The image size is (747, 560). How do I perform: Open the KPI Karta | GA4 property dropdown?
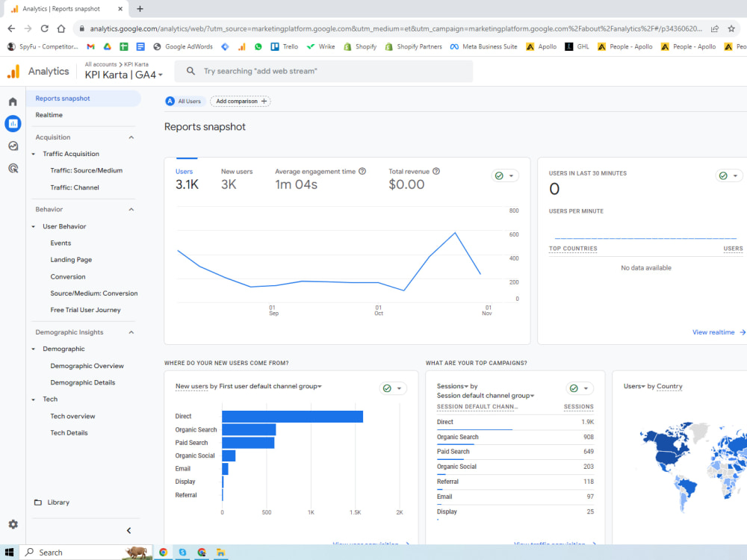pyautogui.click(x=124, y=75)
